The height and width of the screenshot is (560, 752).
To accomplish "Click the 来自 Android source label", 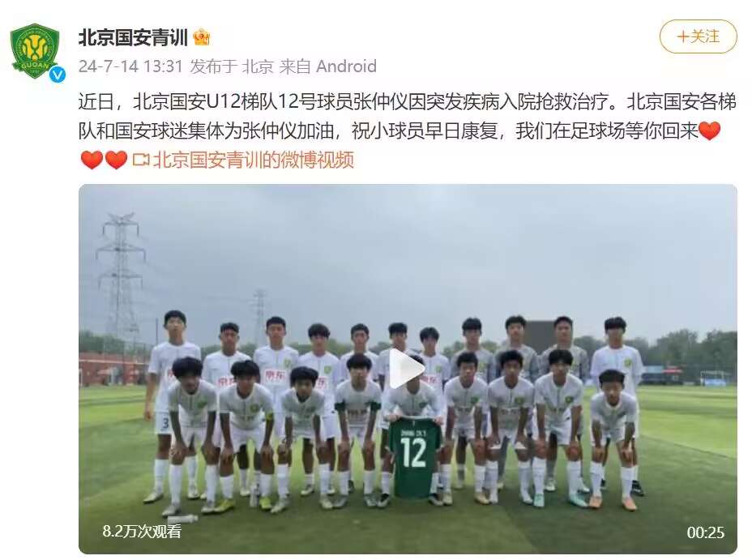I will [x=327, y=66].
